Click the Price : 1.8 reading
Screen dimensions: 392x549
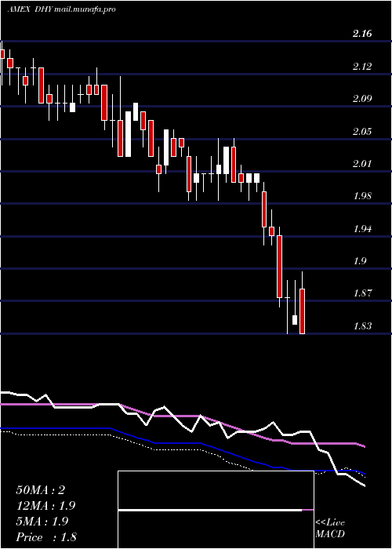[x=46, y=537]
